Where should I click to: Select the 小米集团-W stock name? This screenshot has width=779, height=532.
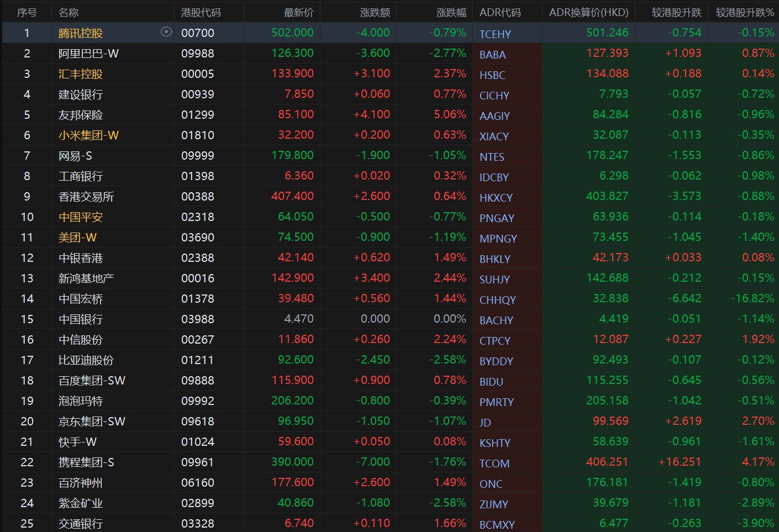(x=88, y=135)
